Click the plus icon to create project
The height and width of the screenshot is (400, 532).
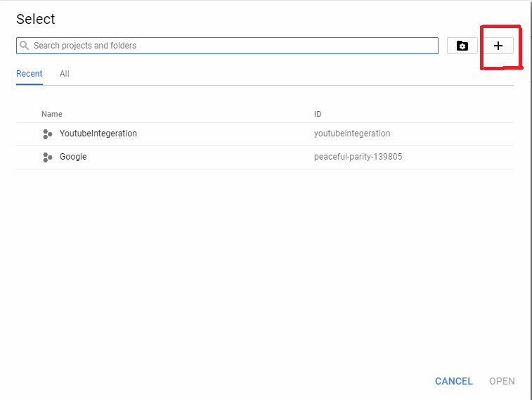[x=498, y=46]
